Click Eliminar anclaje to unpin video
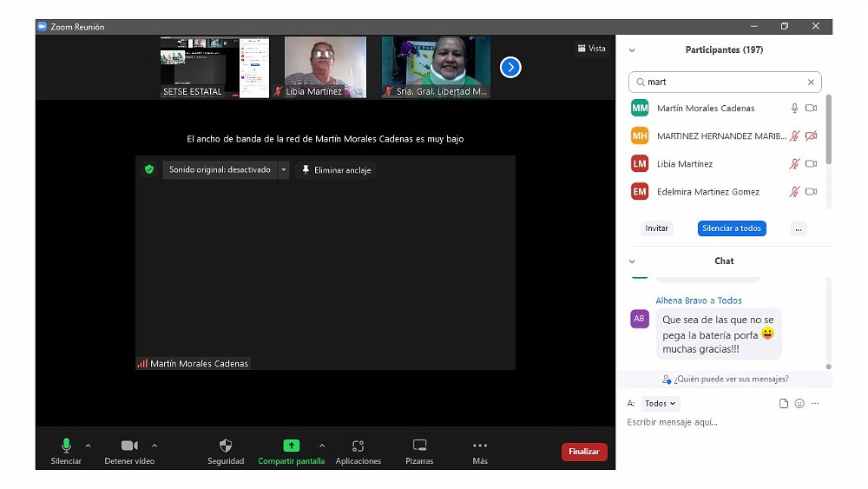The height and width of the screenshot is (489, 868). click(x=337, y=170)
